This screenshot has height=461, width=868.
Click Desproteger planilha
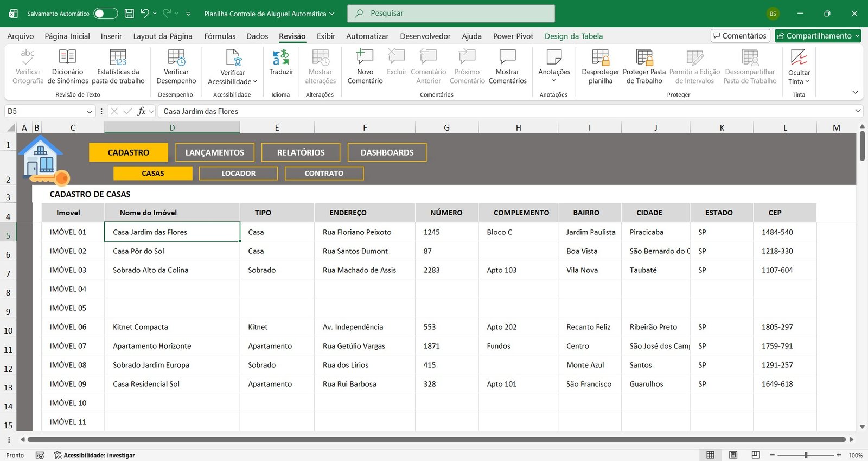601,66
